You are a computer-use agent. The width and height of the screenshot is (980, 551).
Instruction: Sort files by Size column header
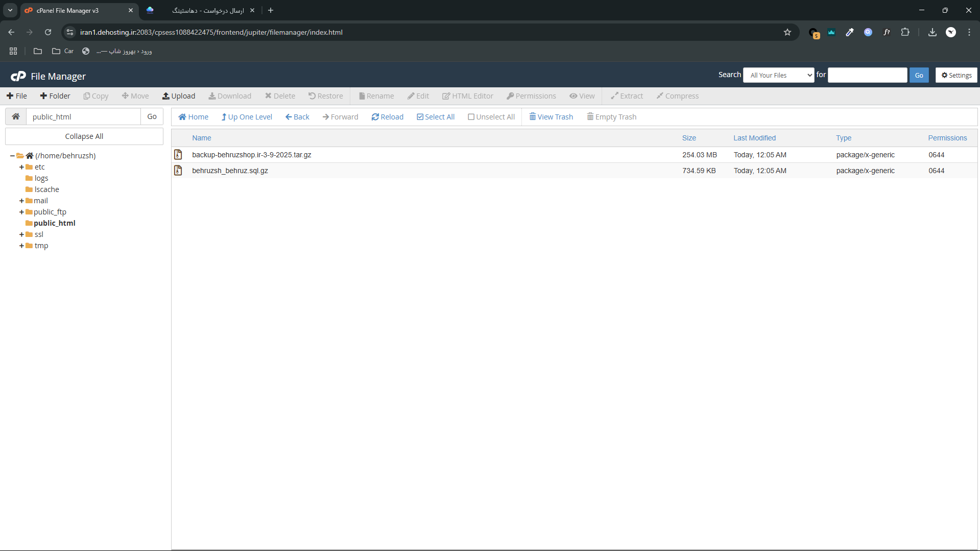689,138
